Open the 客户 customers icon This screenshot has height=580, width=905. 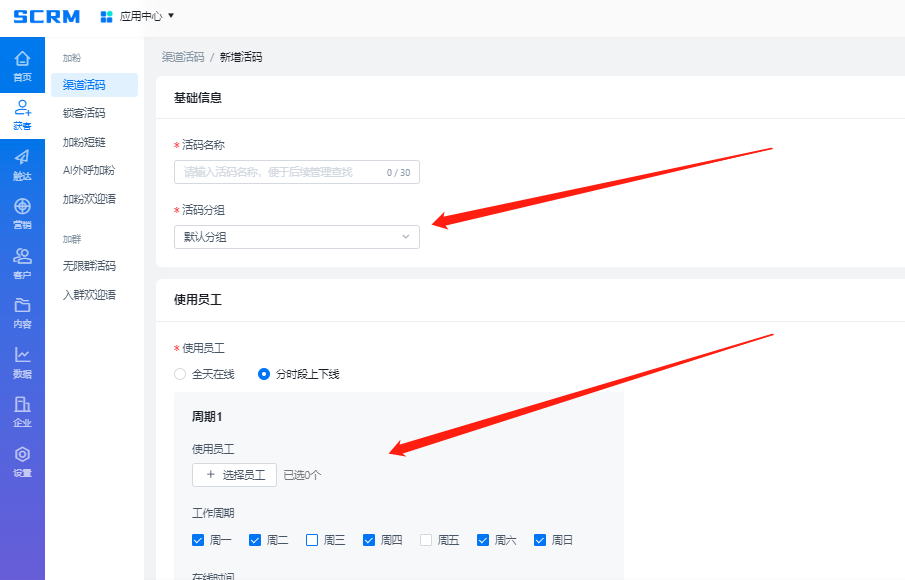[x=22, y=262]
